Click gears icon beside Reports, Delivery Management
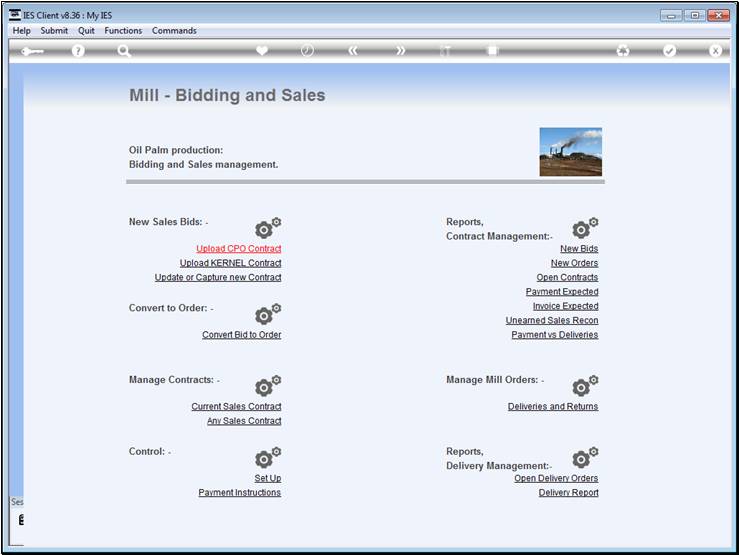 pos(585,457)
